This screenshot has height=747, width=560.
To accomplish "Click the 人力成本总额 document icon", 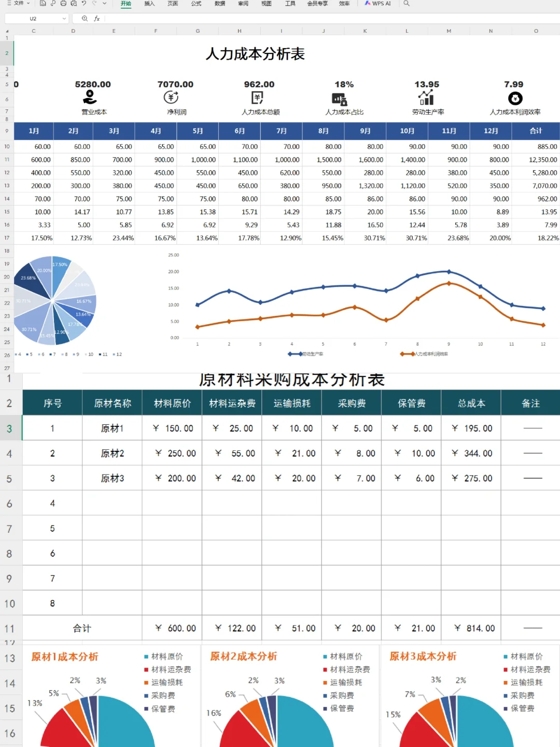I will tap(257, 98).
